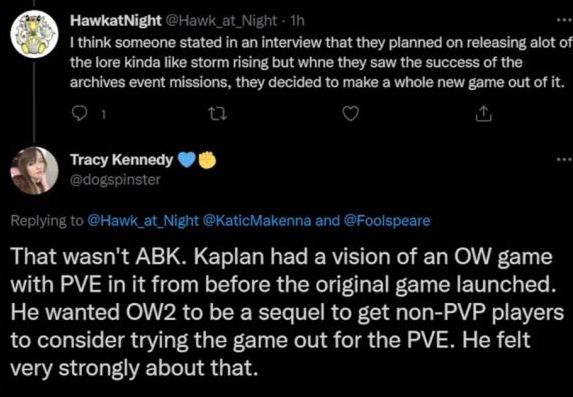Open the @dogspinster handle
The width and height of the screenshot is (573, 397).
coord(115,179)
